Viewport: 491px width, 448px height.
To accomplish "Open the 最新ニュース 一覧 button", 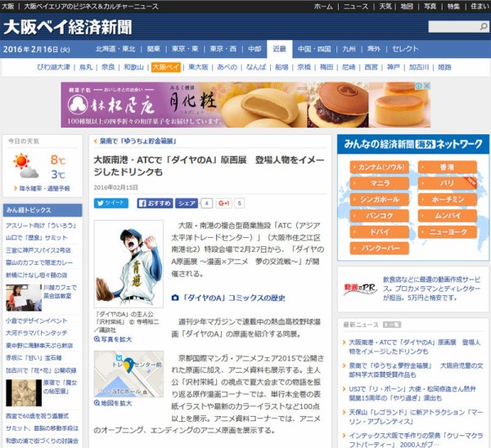I will coord(392,325).
